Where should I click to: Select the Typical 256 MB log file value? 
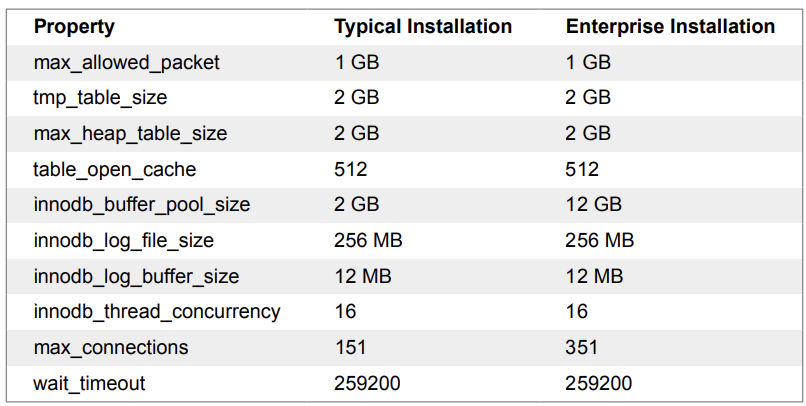368,240
